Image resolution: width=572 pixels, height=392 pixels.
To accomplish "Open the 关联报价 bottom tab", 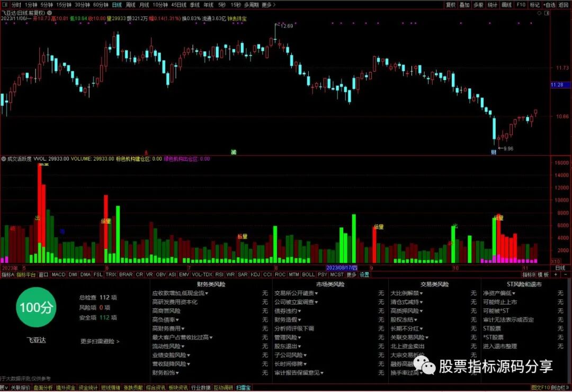I will click(x=21, y=388).
